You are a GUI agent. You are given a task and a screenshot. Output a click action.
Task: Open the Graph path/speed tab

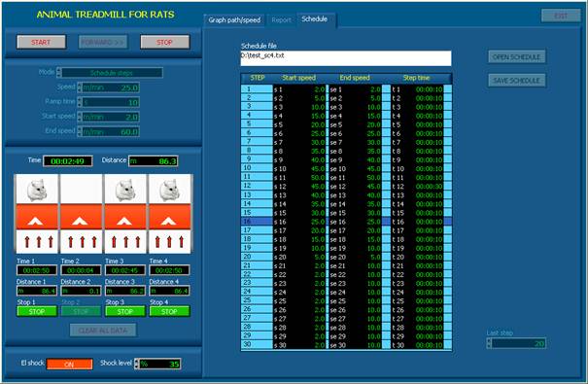234,19
